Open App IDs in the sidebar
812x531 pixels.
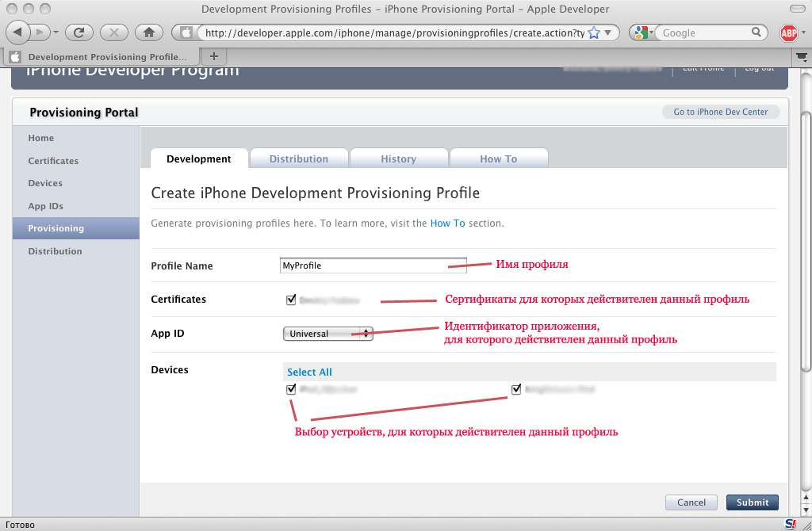tap(45, 206)
